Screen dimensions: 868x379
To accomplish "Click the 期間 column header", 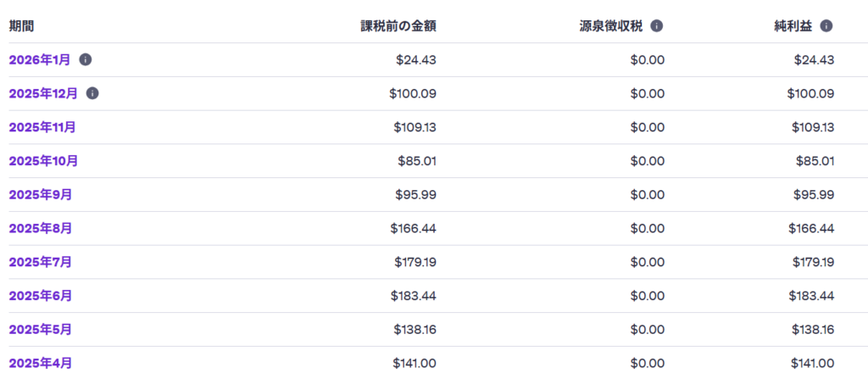I will coord(22,25).
